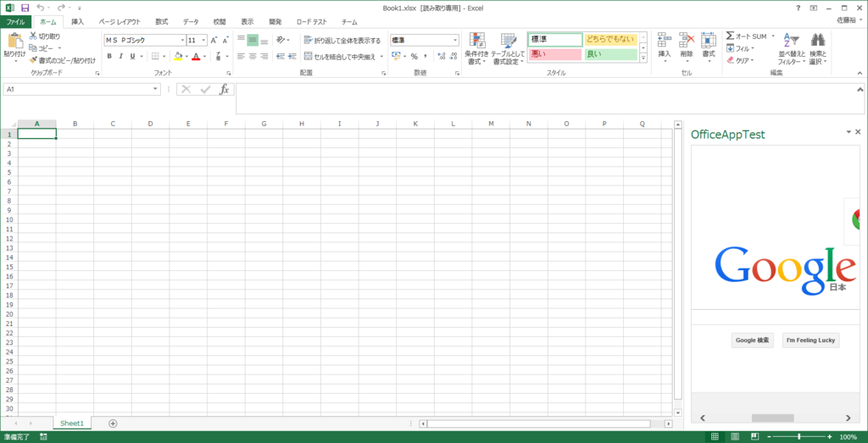Image resolution: width=868 pixels, height=443 pixels.
Task: Center cell text horizontally
Action: [x=253, y=56]
